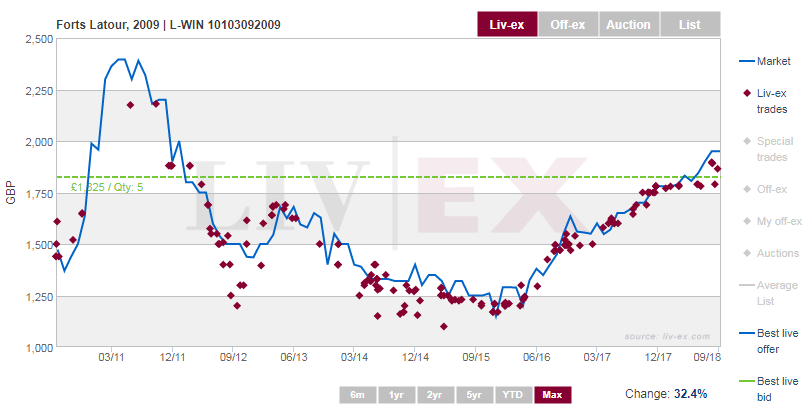The image size is (809, 417).
Task: Set chart range to 6m
Action: coord(358,395)
